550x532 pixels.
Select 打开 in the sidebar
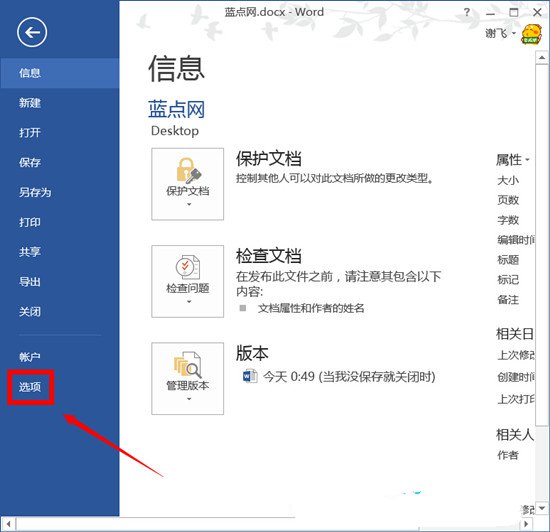60,133
